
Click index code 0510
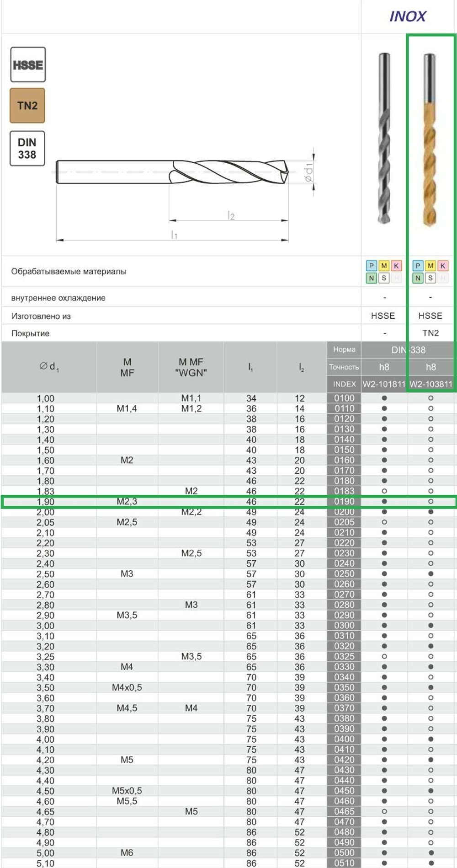[344, 863]
